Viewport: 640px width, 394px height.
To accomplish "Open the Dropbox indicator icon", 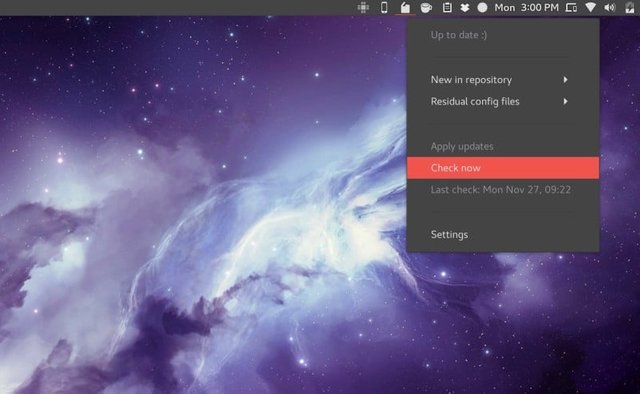I will [x=464, y=7].
